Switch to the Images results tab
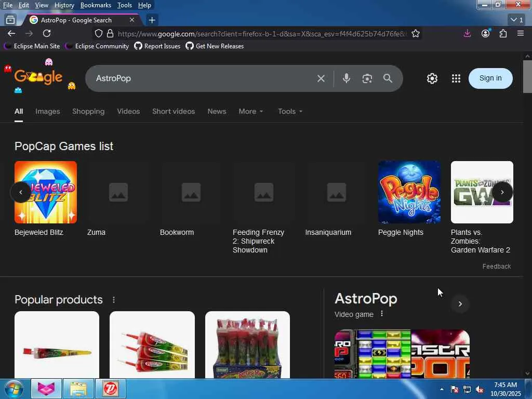This screenshot has height=399, width=532. (47, 111)
